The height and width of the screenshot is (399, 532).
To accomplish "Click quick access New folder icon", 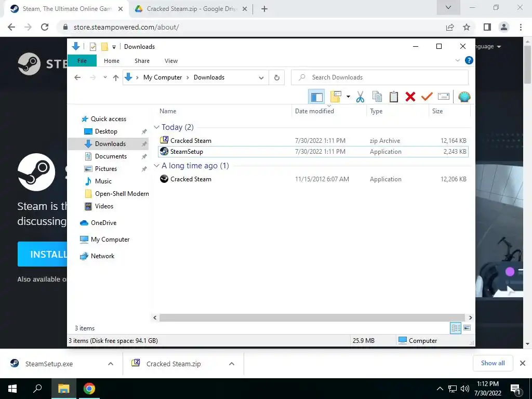I will pyautogui.click(x=104, y=46).
